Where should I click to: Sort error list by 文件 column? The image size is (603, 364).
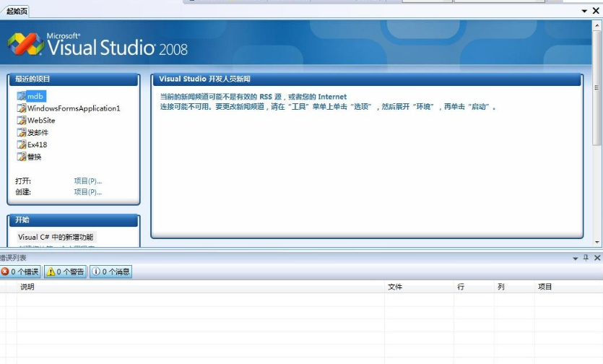[395, 287]
